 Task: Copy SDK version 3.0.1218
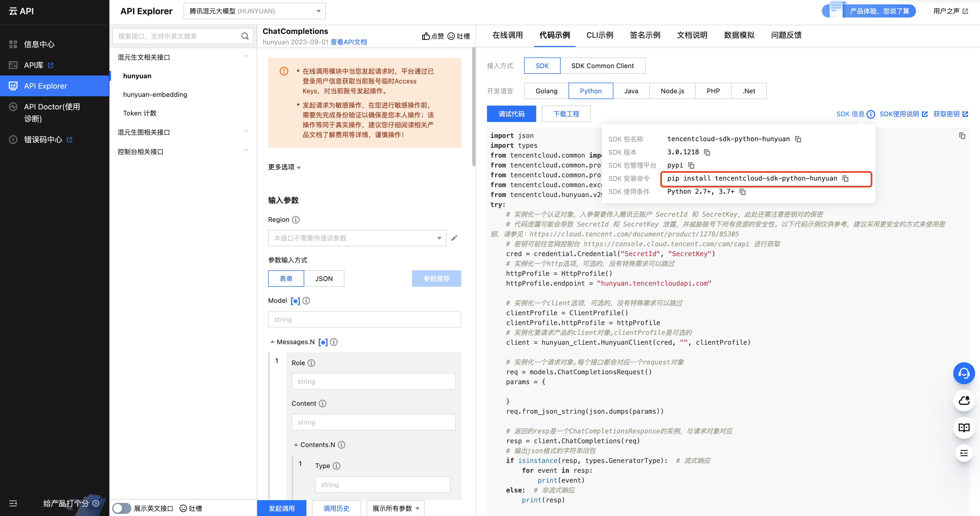pyautogui.click(x=707, y=152)
